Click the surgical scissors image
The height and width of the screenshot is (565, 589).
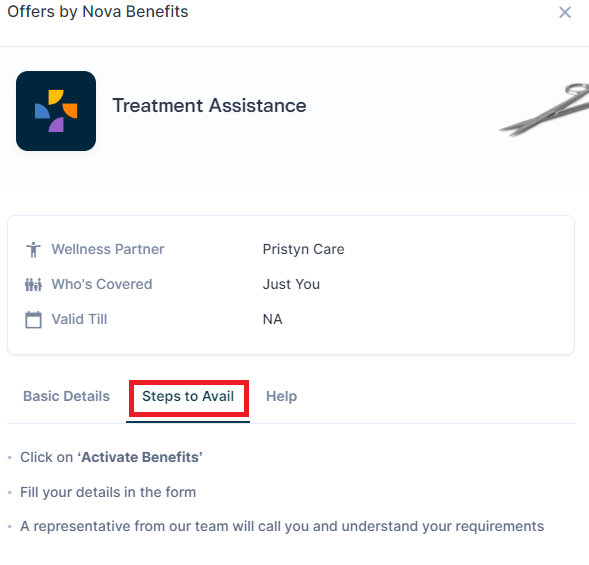(x=545, y=109)
